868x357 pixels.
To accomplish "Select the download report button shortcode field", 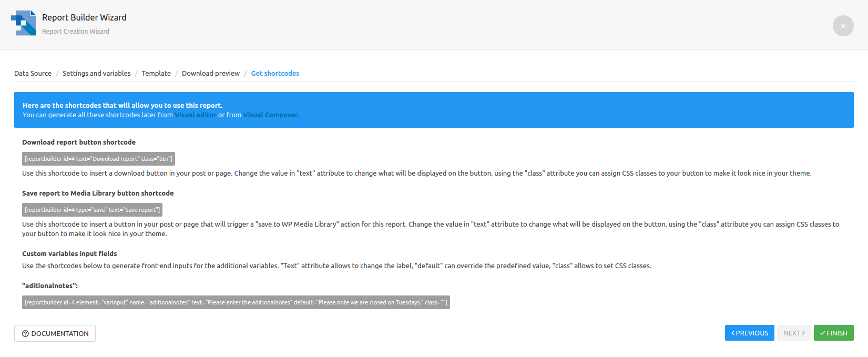I will coord(98,159).
